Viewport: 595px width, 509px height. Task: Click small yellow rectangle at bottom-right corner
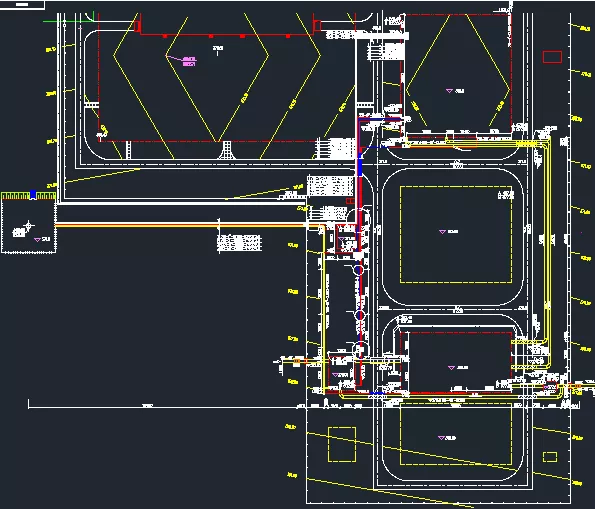click(x=550, y=457)
